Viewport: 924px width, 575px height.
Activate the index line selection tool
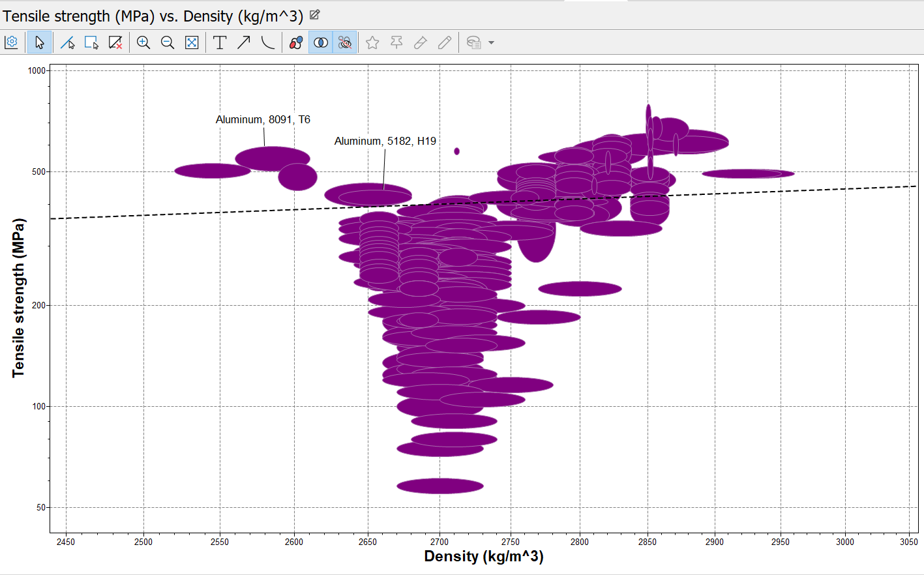coord(67,42)
